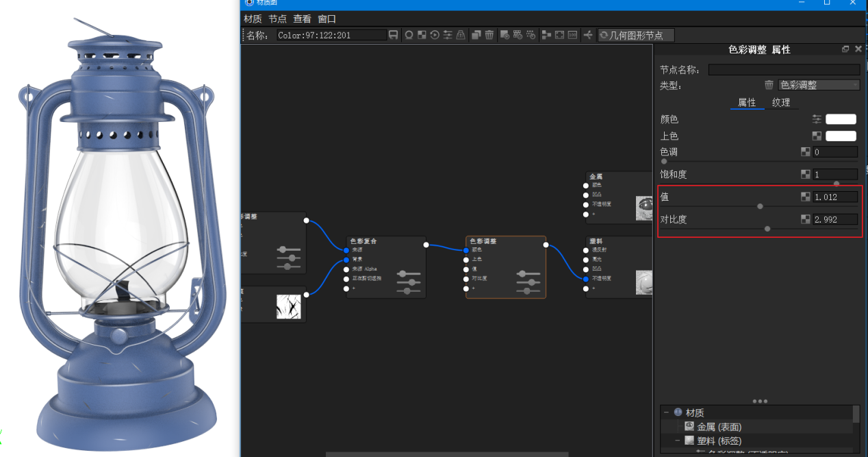Click the zoom-to-fit frame icon
Screen dimensions: 868x457
559,35
